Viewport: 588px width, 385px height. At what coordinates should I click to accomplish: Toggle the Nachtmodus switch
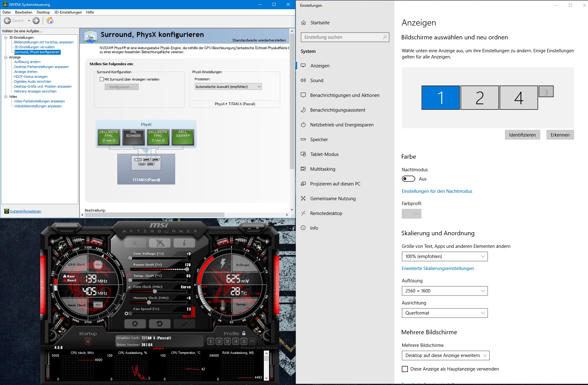[409, 179]
